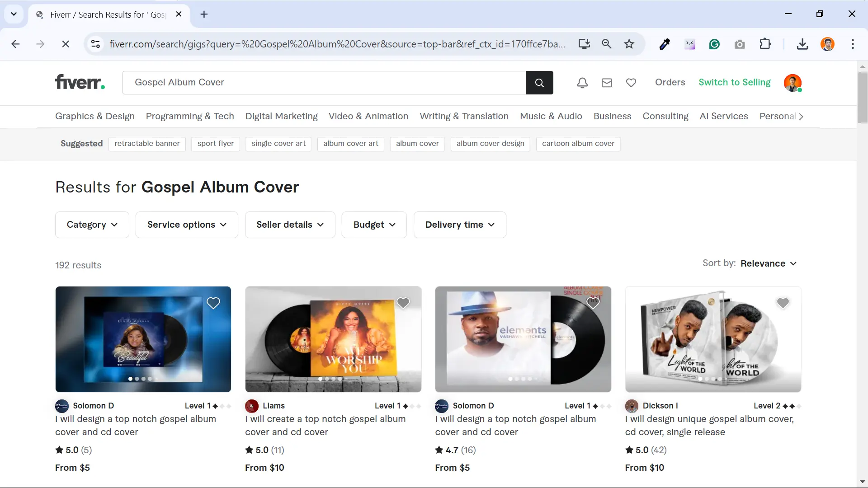868x488 pixels.
Task: Open Chrome profile avatar
Action: coord(828,44)
